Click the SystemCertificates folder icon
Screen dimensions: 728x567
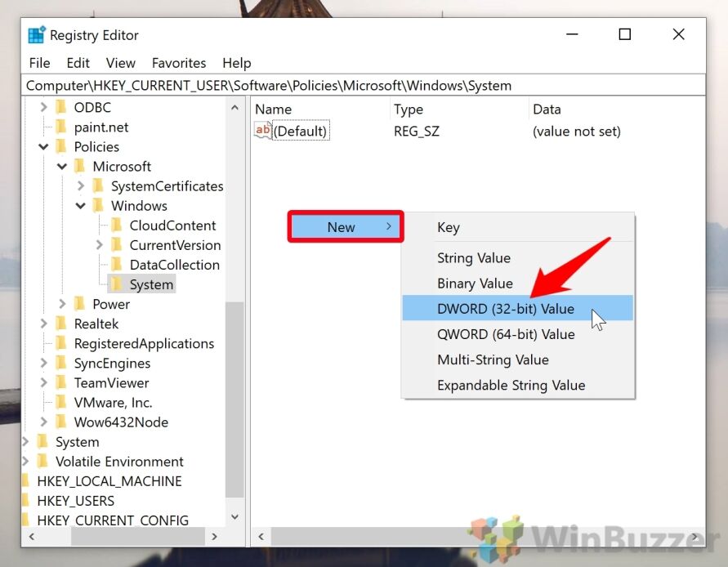point(98,185)
